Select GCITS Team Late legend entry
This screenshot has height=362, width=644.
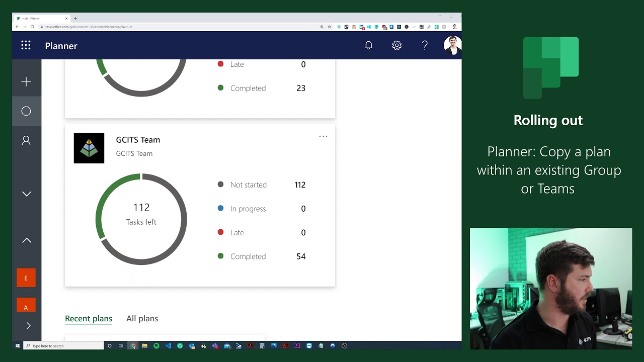[261, 232]
